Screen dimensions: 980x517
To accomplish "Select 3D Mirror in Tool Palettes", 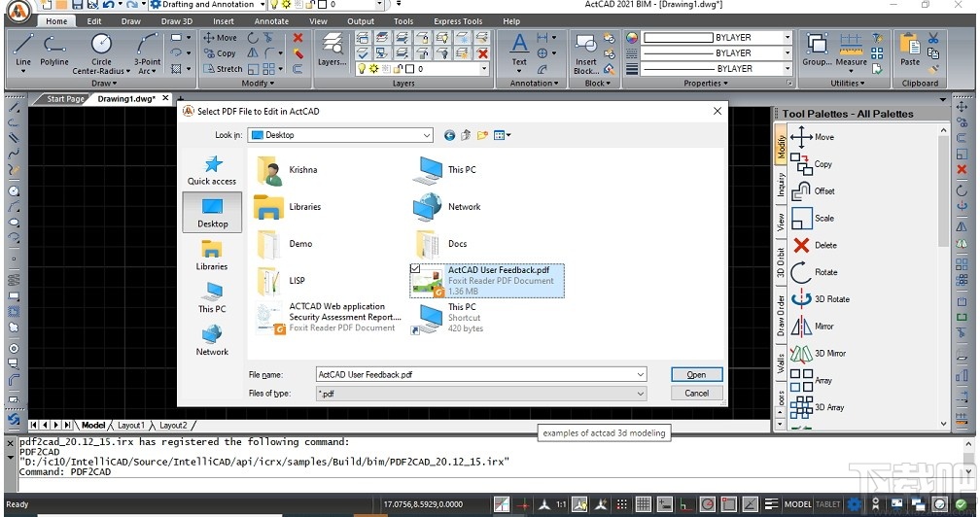I will tap(819, 353).
